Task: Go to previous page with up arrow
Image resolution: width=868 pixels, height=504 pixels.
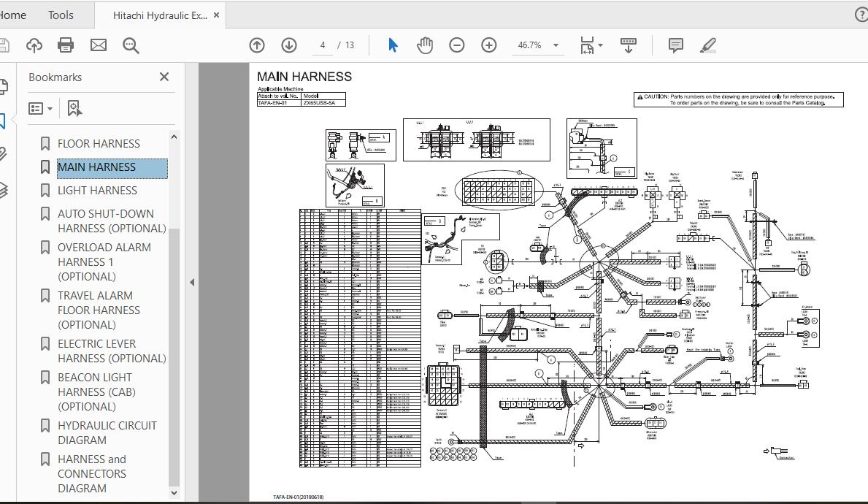Action: point(257,45)
